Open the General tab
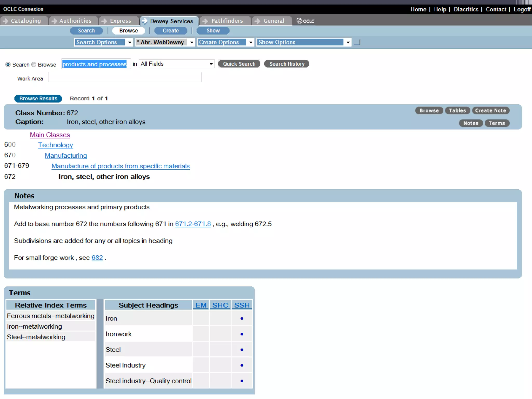The width and height of the screenshot is (532, 399). click(x=274, y=21)
